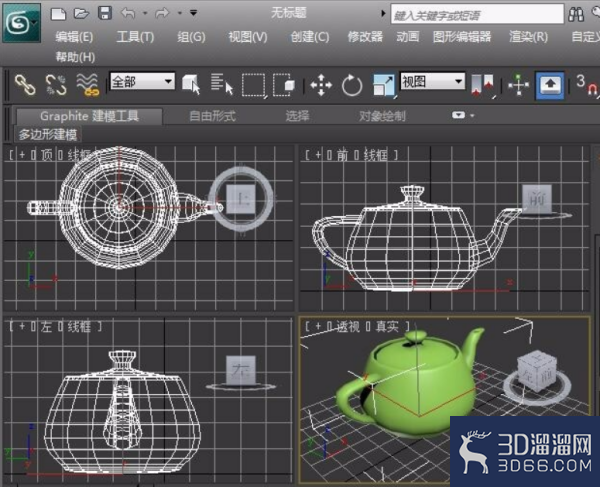
Task: Expand the redo history dropdown arrow
Action: click(x=179, y=13)
